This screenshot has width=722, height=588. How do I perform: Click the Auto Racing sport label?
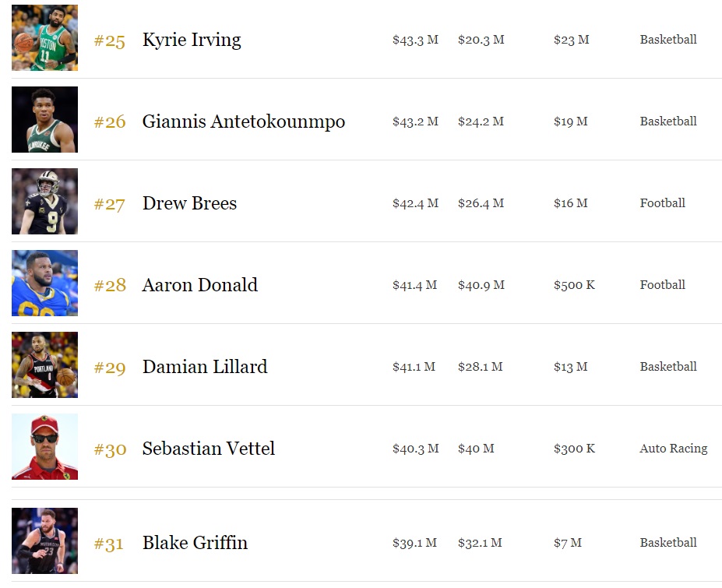(x=674, y=449)
